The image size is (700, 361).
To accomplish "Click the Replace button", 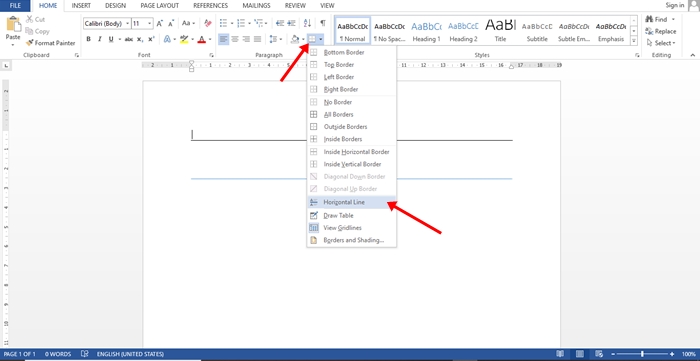I will [661, 31].
